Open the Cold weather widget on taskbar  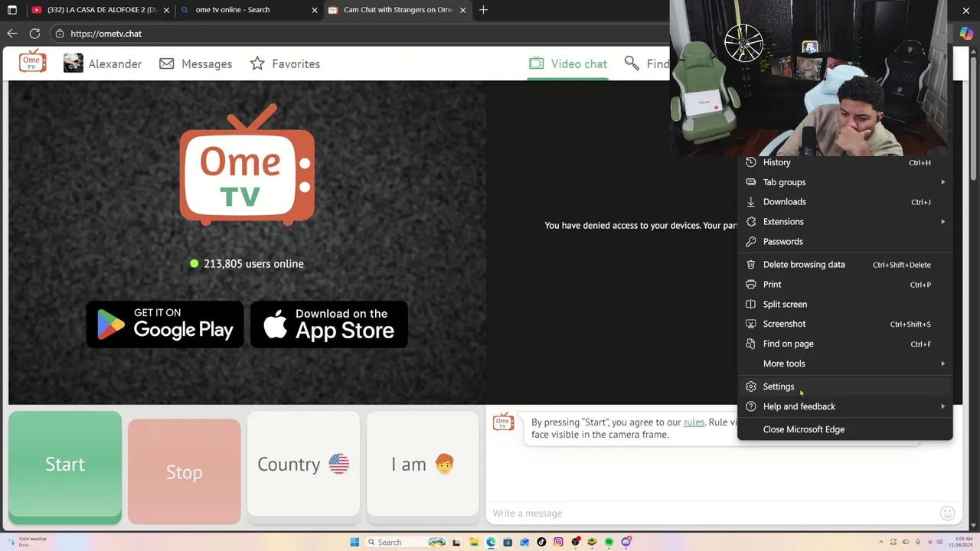click(27, 541)
